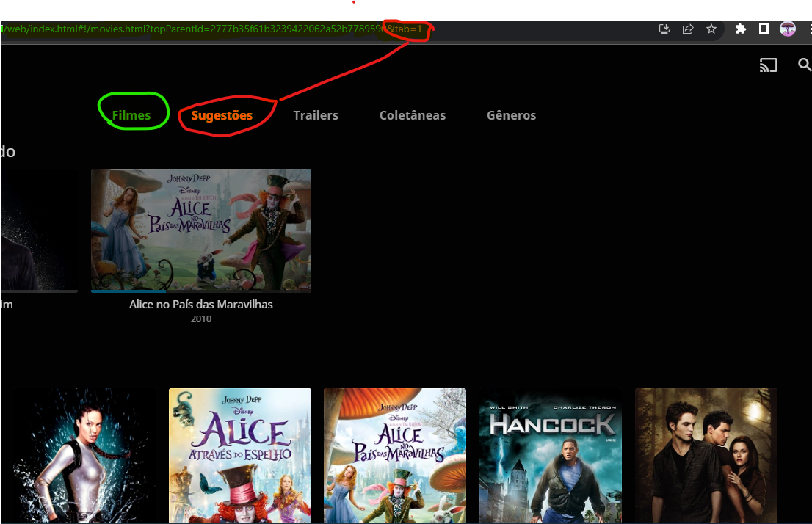Open the wide Alice no País das Maravilhas card
812x524 pixels.
point(201,230)
